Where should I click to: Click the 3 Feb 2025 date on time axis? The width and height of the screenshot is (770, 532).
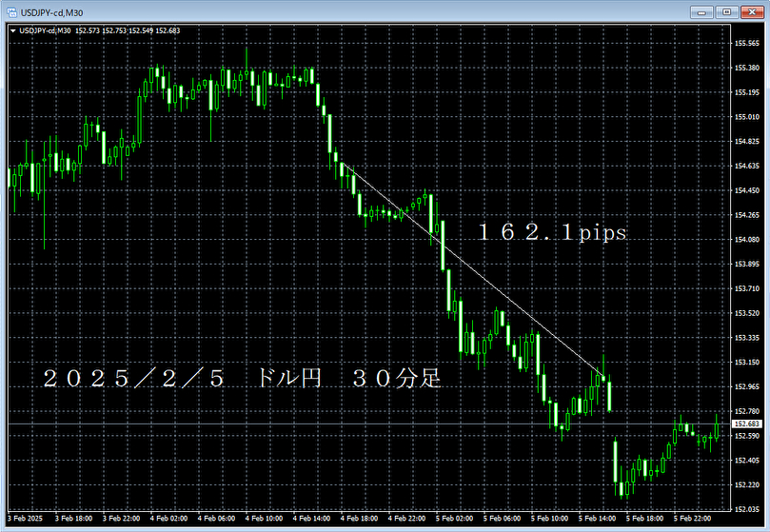pyautogui.click(x=25, y=520)
